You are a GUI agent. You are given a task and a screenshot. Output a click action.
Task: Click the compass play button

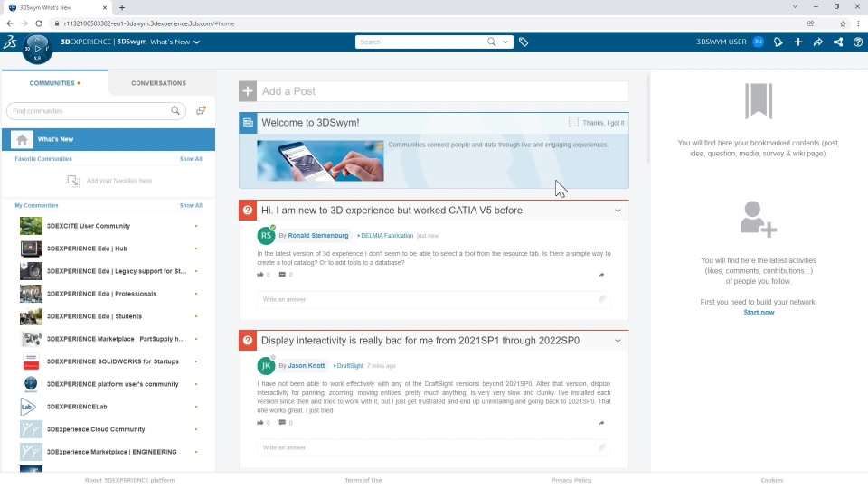[x=37, y=49]
